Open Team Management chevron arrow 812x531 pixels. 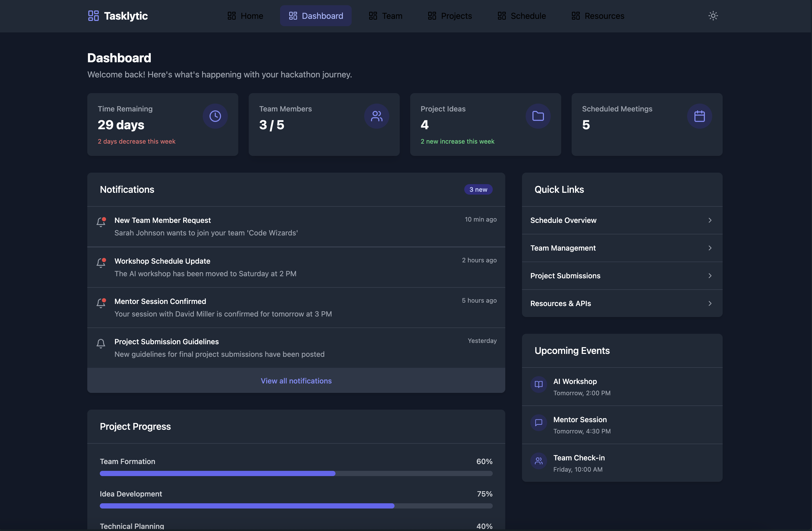click(710, 248)
